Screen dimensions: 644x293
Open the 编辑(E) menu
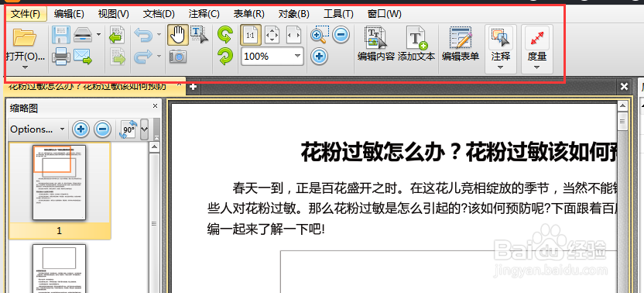69,14
